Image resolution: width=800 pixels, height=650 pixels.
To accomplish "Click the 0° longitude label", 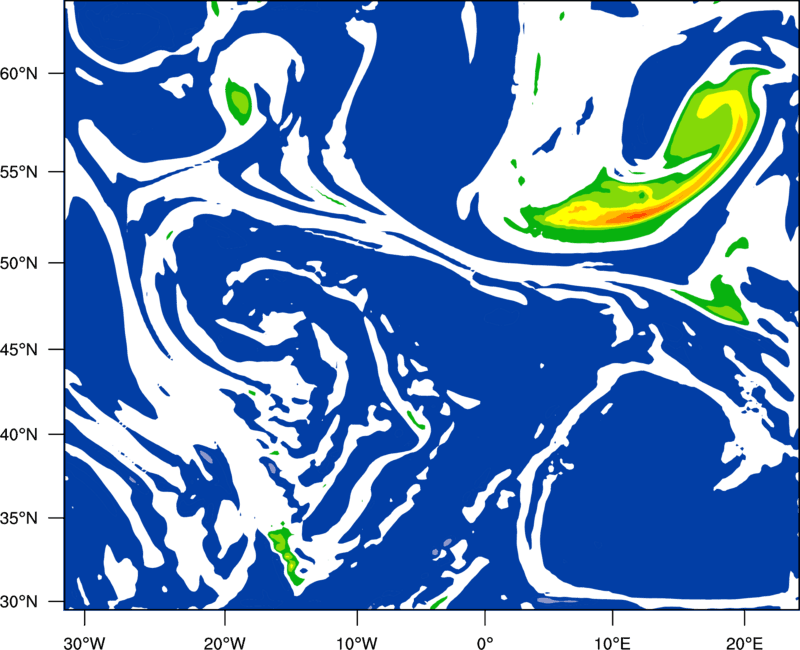I will click(485, 643).
